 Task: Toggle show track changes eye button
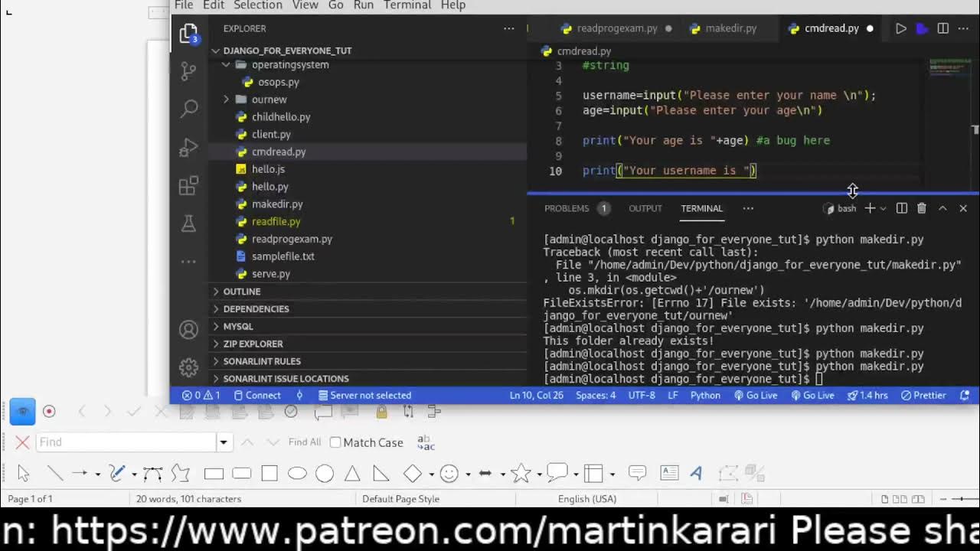click(22, 412)
